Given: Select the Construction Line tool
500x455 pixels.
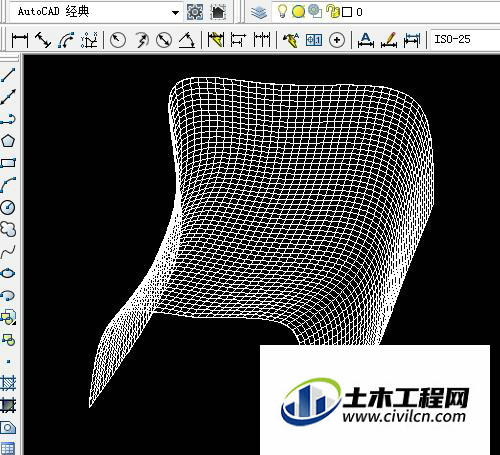Looking at the screenshot, I should tap(8, 97).
